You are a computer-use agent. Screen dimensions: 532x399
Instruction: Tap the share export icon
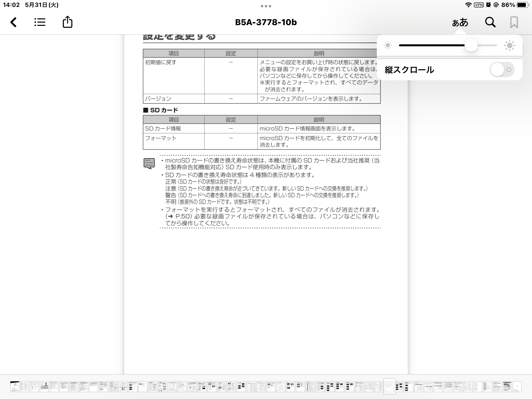(x=67, y=22)
